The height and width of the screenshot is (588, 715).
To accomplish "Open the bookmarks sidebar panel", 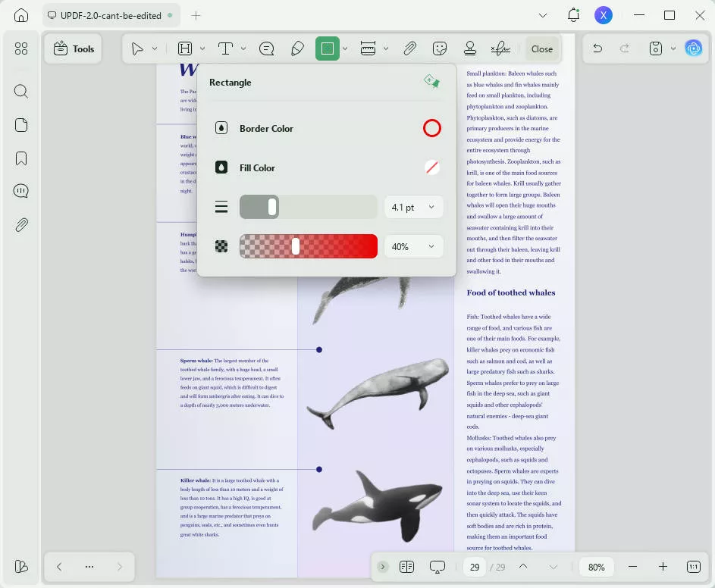I will [x=21, y=158].
